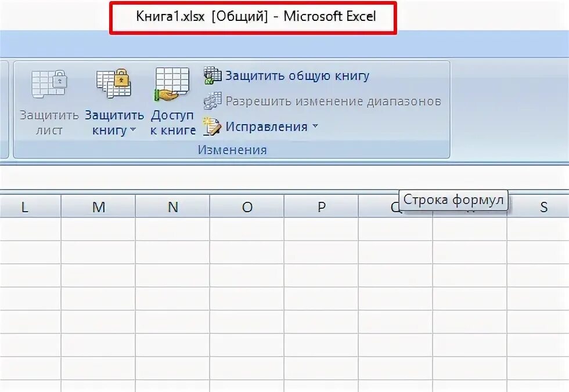Select column N header
Screen dimensions: 569x392
click(x=173, y=206)
